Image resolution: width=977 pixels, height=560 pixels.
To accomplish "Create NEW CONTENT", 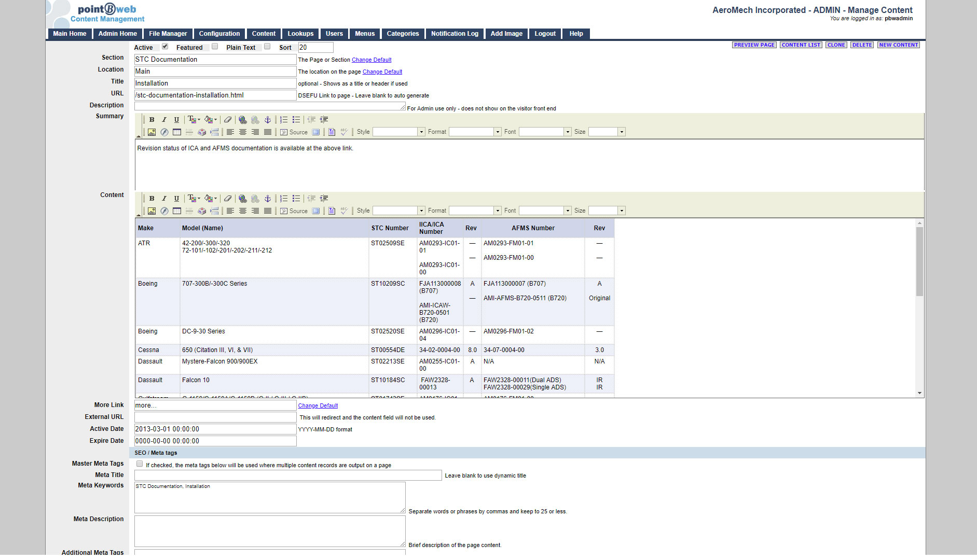I will point(899,45).
